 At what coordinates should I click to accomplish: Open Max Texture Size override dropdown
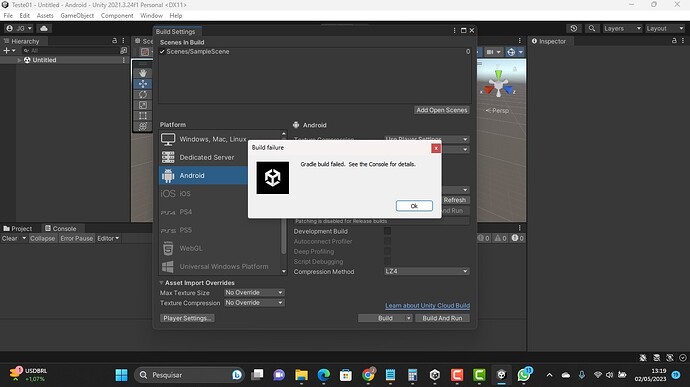254,292
